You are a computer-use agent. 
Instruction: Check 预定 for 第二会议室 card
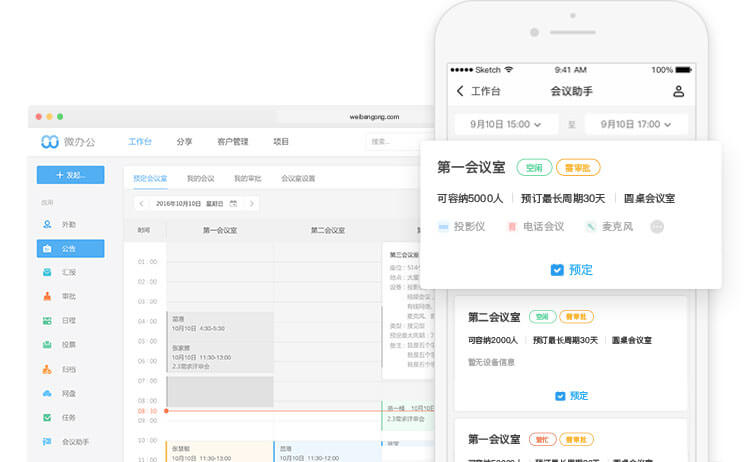571,396
